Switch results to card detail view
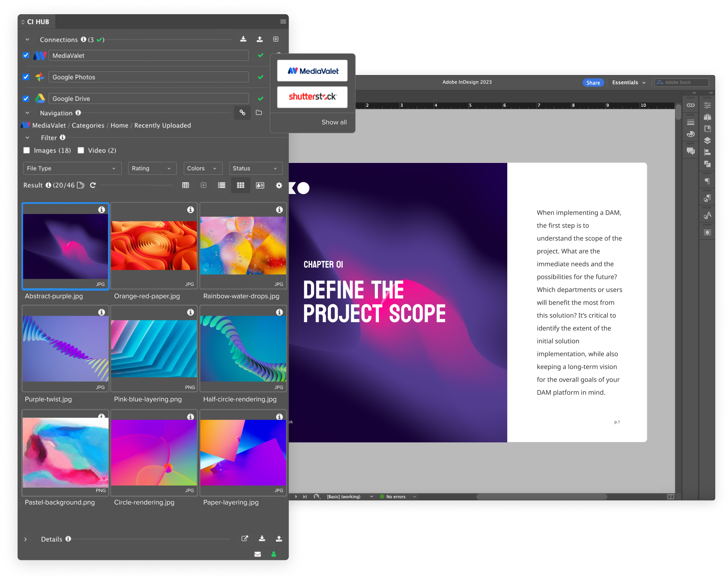This screenshot has height=581, width=728. point(260,185)
